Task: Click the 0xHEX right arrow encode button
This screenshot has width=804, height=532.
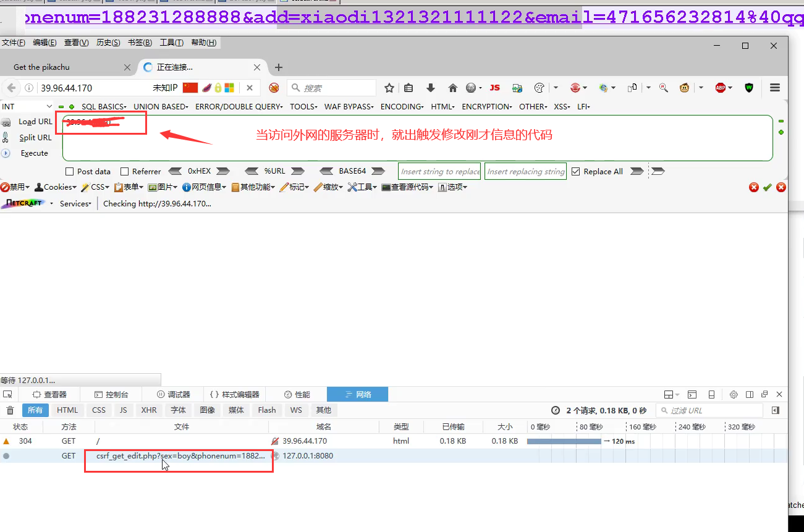Action: (x=222, y=171)
